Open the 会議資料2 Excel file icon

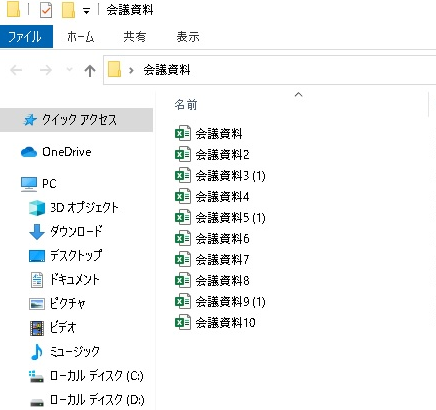pyautogui.click(x=183, y=154)
